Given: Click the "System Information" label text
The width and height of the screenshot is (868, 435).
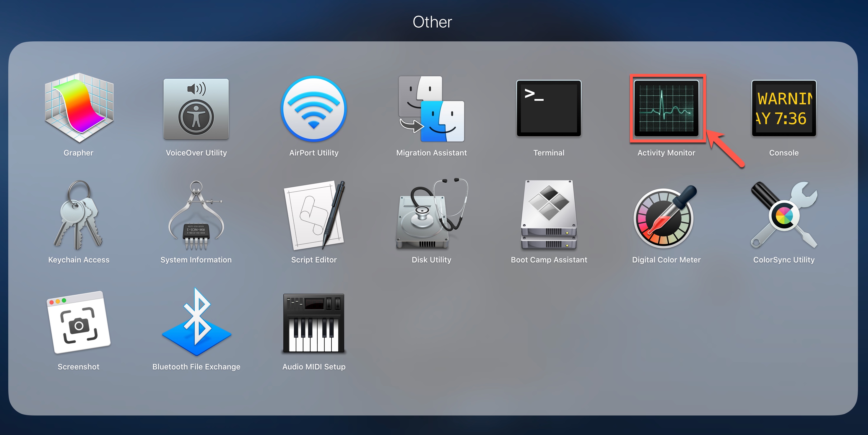Looking at the screenshot, I should (196, 260).
